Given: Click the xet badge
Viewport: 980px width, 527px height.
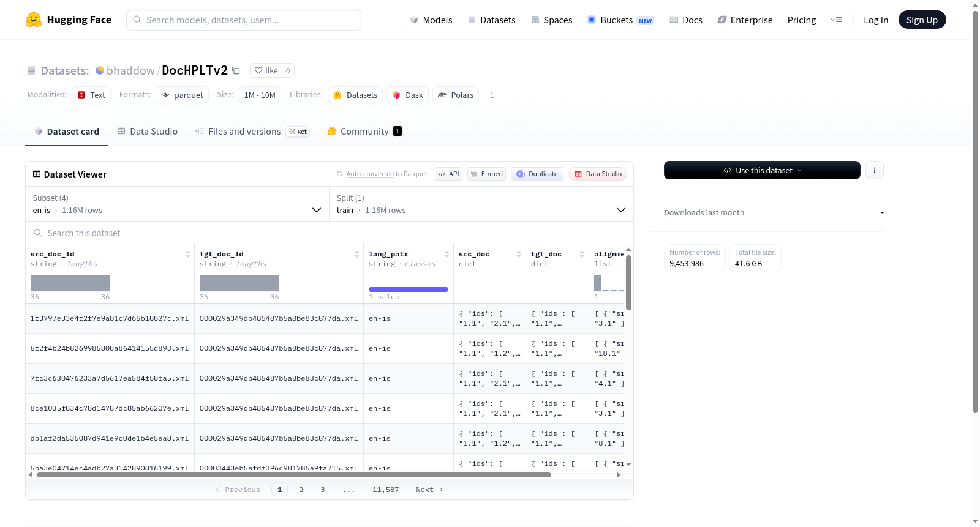Looking at the screenshot, I should click(x=298, y=132).
